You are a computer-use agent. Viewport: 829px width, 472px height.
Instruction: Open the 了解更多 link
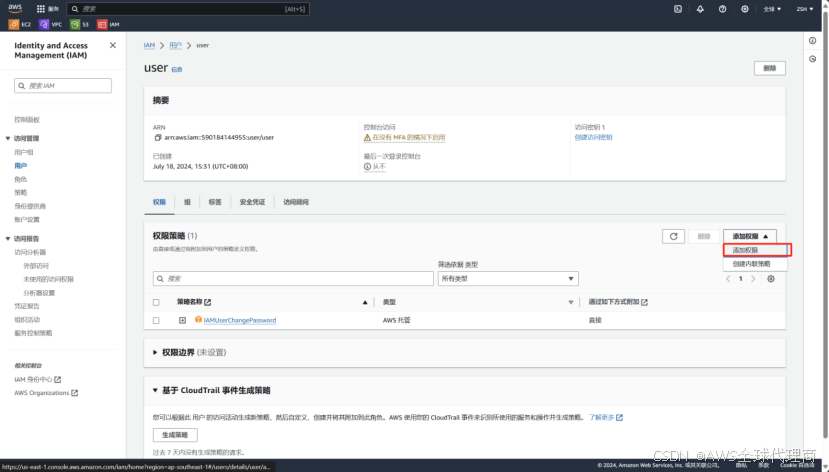pos(606,418)
